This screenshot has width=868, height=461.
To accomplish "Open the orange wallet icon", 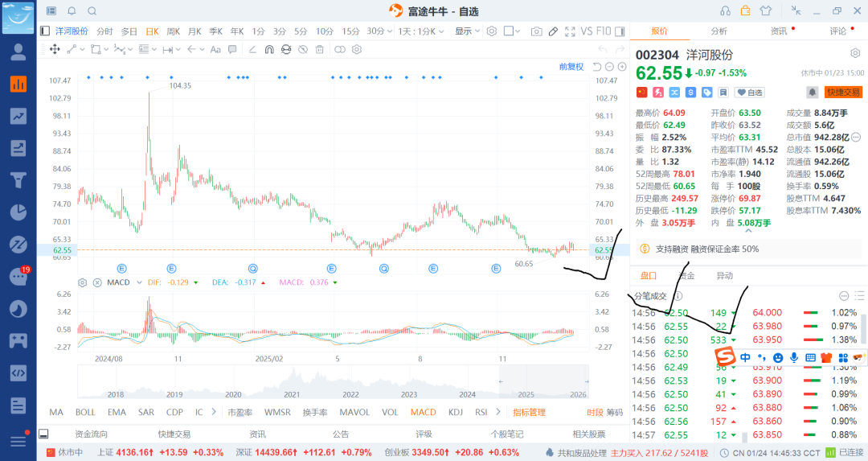I will click(746, 10).
